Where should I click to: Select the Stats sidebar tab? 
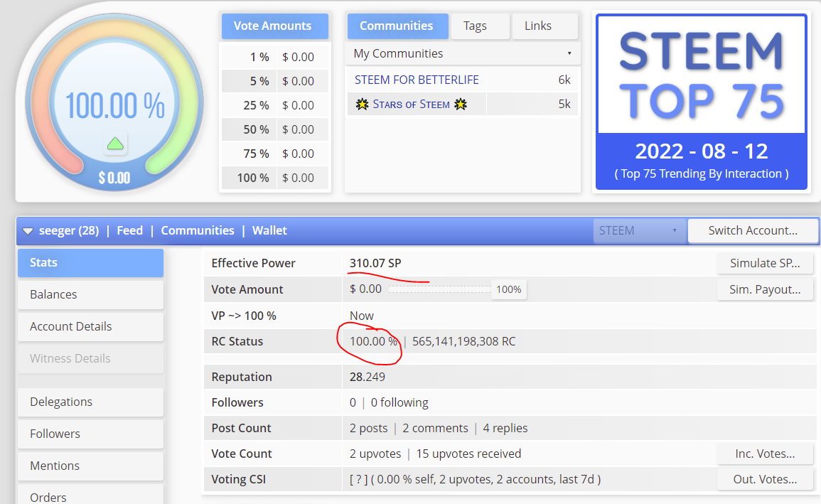click(x=90, y=263)
